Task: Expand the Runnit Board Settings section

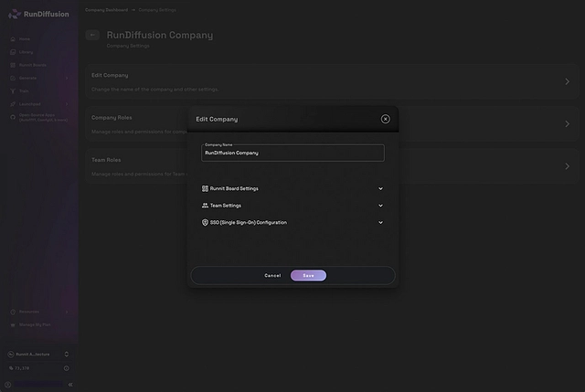Action: click(380, 189)
